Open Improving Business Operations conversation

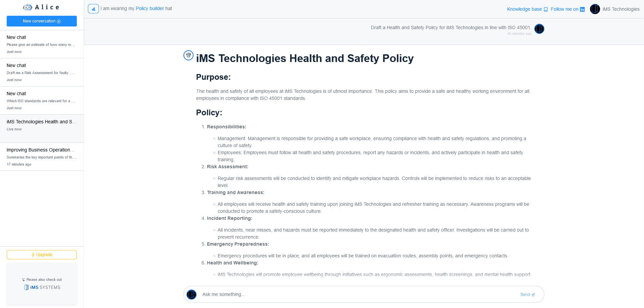(x=42, y=157)
